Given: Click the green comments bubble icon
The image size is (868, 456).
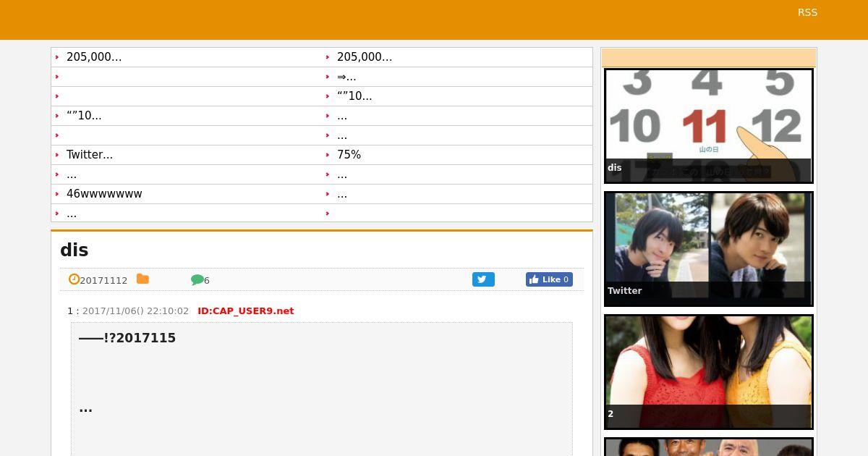Looking at the screenshot, I should (x=197, y=280).
